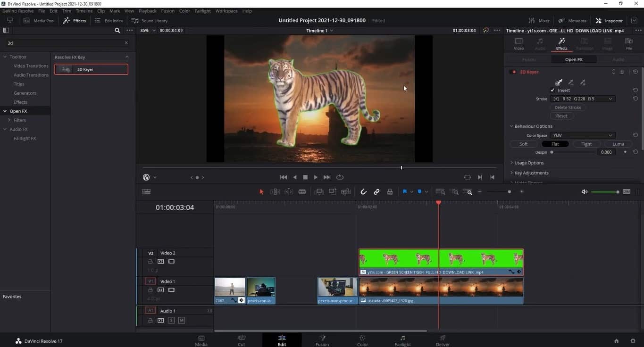Viewport: 644px width, 347px height.
Task: Select the Tight behaviour button
Action: pos(586,144)
